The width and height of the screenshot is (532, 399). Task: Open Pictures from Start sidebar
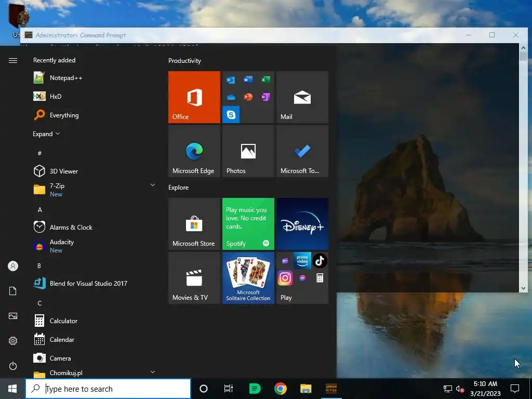[x=13, y=316]
